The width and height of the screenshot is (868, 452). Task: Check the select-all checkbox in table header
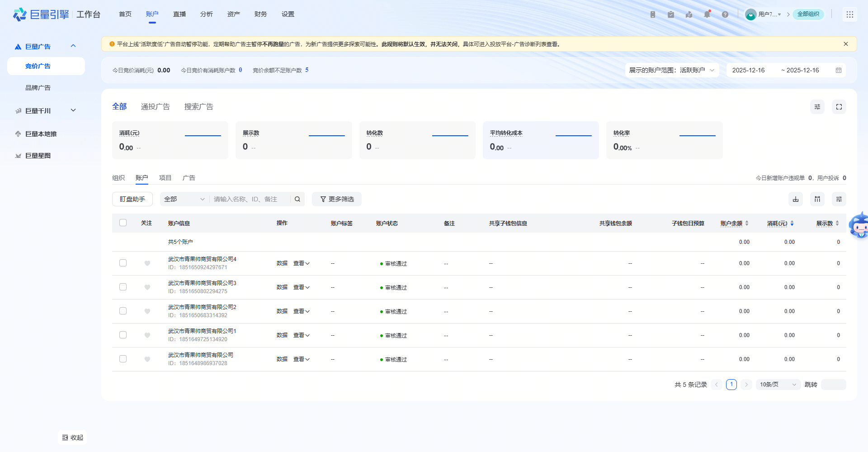click(x=123, y=223)
